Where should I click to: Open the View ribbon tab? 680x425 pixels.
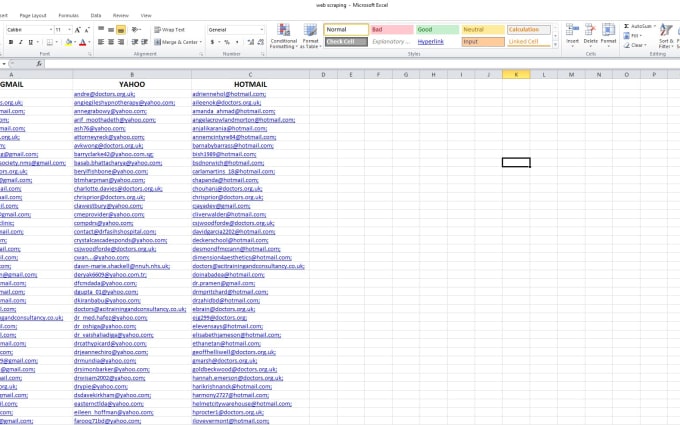pyautogui.click(x=146, y=16)
